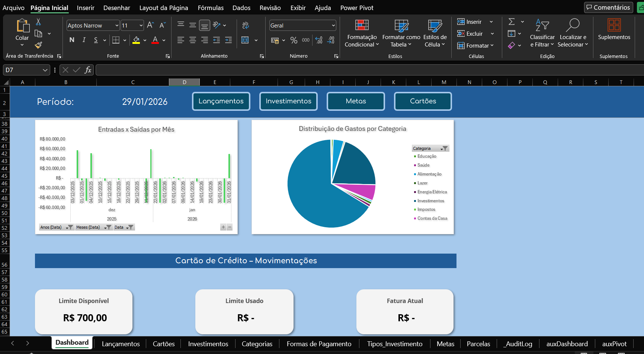
Task: Open the Fórmulas ribbon tab
Action: (211, 8)
